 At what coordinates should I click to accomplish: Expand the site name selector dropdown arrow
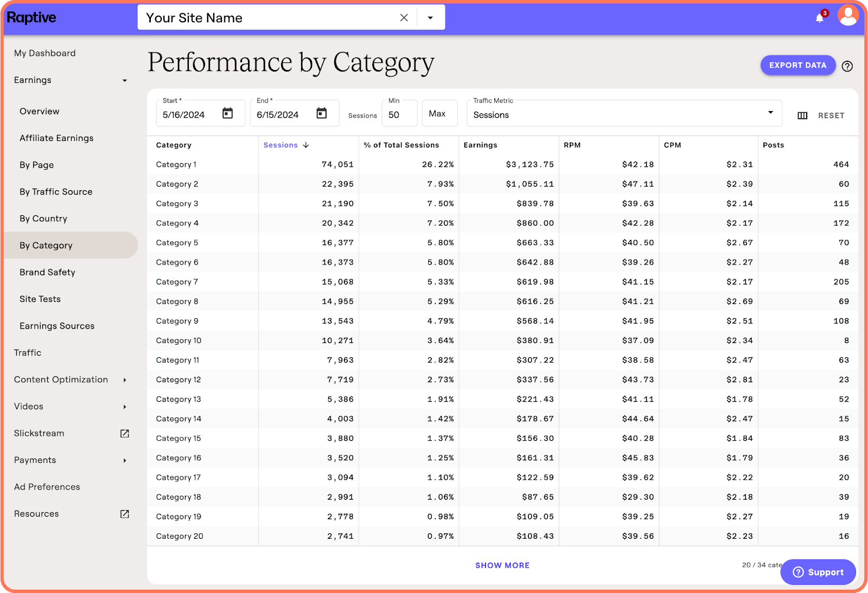pos(430,18)
